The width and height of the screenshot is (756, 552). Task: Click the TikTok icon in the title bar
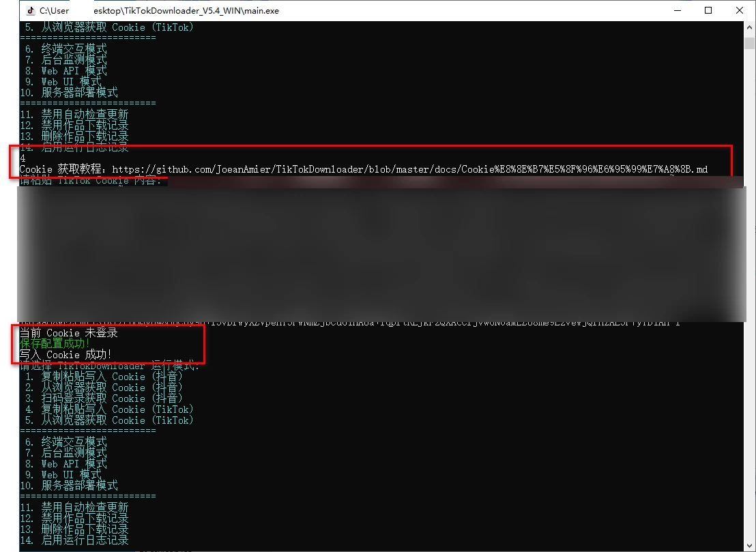pyautogui.click(x=29, y=10)
